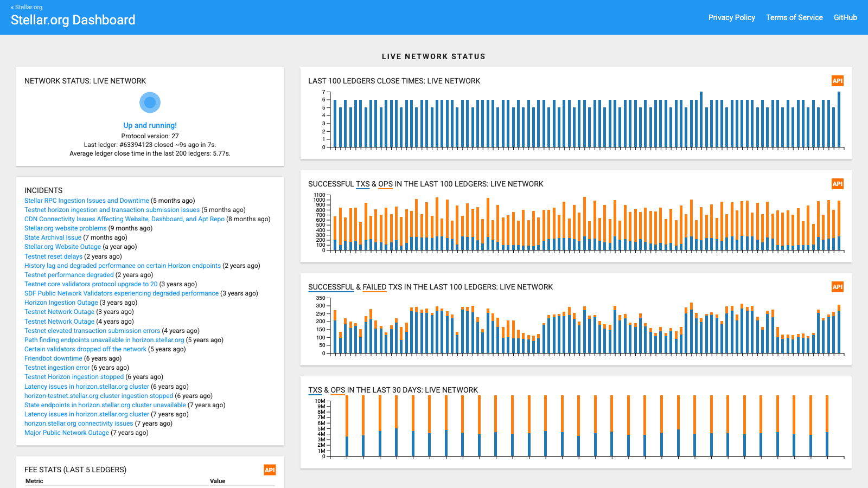View the State Archival Issue incident
Screen dimensions: 868x488
53,237
